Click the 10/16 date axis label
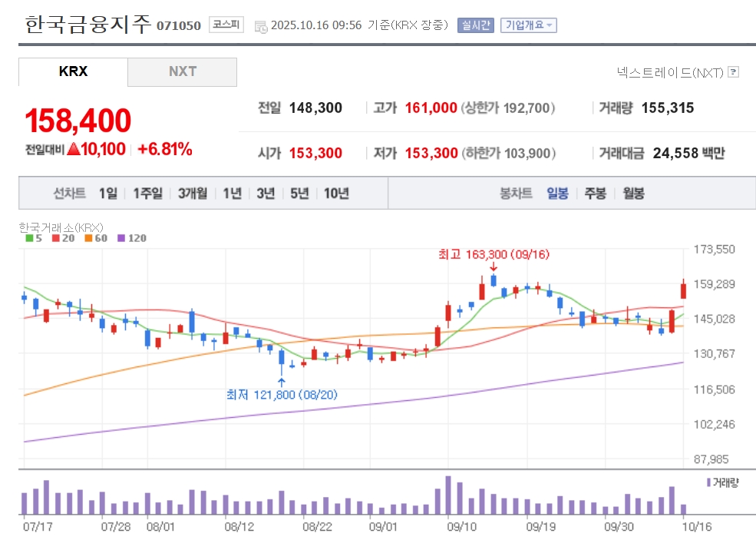Image resolution: width=756 pixels, height=550 pixels. (x=697, y=526)
